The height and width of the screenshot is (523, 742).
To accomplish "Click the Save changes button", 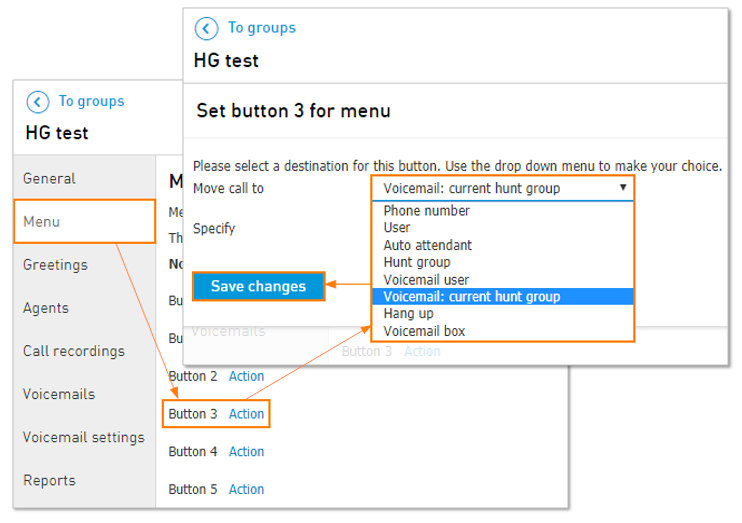I will pos(258,286).
